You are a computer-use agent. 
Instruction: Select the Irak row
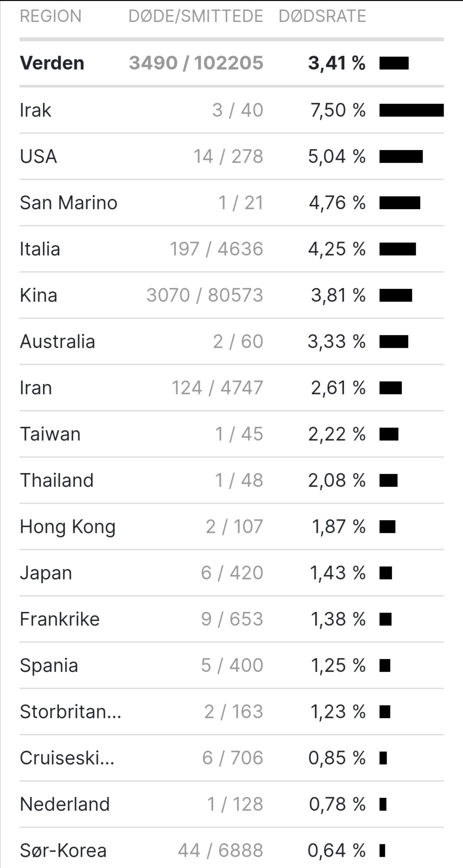coord(231,110)
